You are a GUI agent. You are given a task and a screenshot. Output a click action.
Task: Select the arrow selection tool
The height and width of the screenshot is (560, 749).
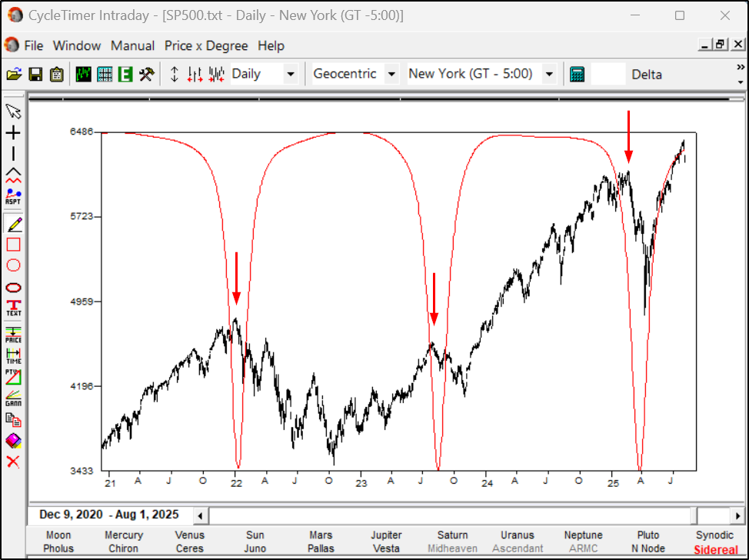pos(12,111)
